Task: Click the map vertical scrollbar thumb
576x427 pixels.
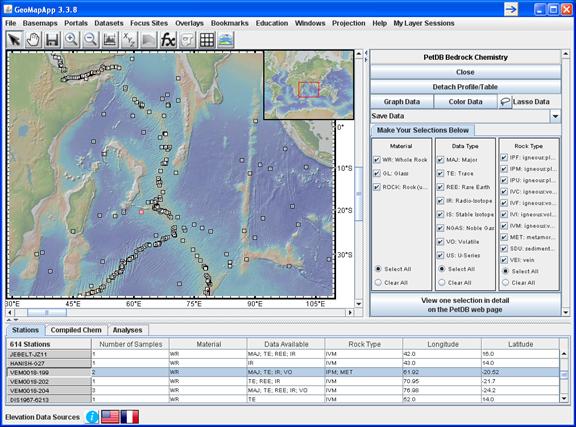Action: pos(359,194)
